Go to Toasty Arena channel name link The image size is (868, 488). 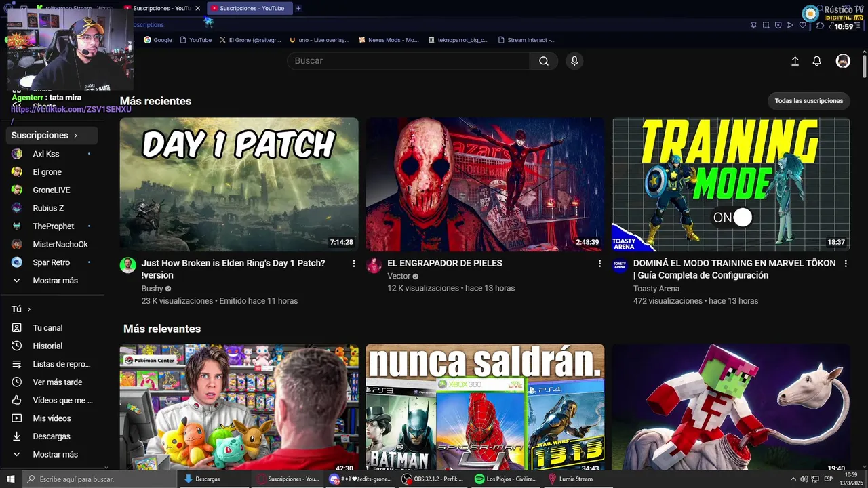(x=656, y=289)
